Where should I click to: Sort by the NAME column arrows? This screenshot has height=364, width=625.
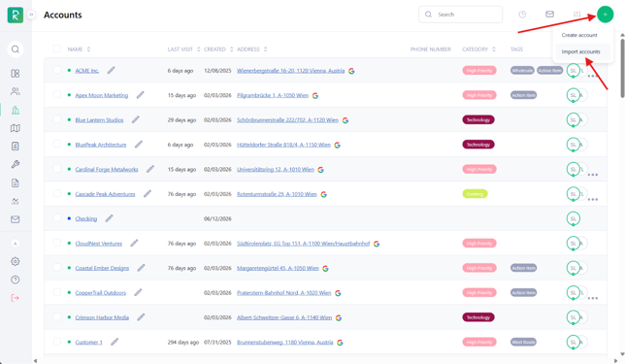pyautogui.click(x=88, y=50)
